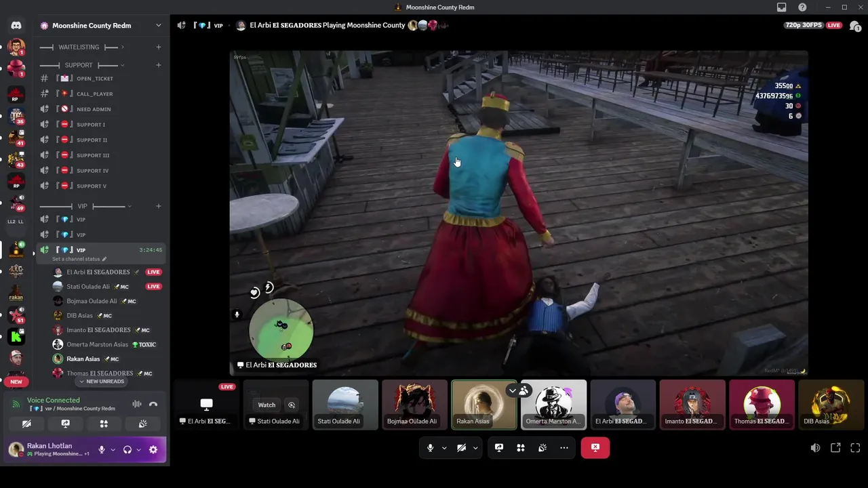The height and width of the screenshot is (488, 868).
Task: Open the Help question mark icon
Action: (802, 7)
